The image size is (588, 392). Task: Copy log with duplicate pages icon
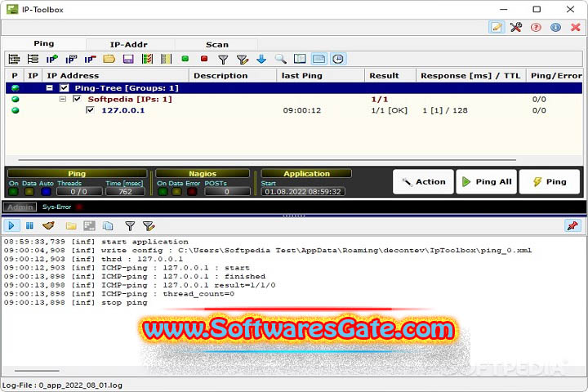pos(108,226)
